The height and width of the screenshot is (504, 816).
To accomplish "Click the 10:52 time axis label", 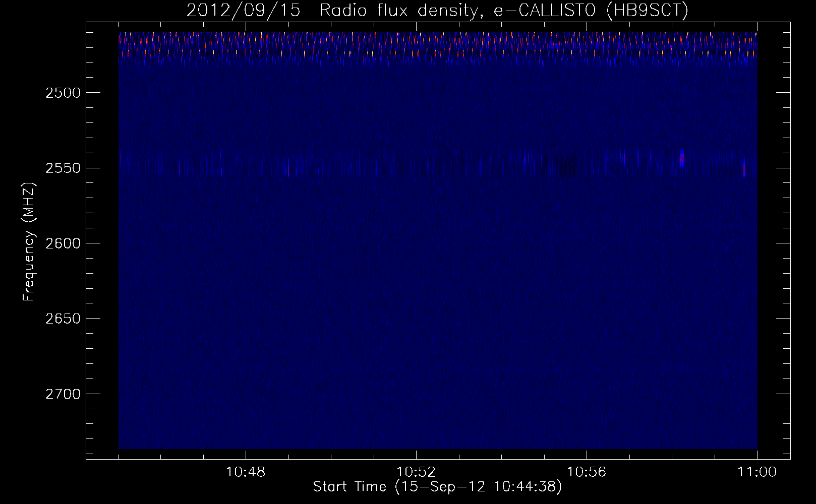I will click(416, 472).
